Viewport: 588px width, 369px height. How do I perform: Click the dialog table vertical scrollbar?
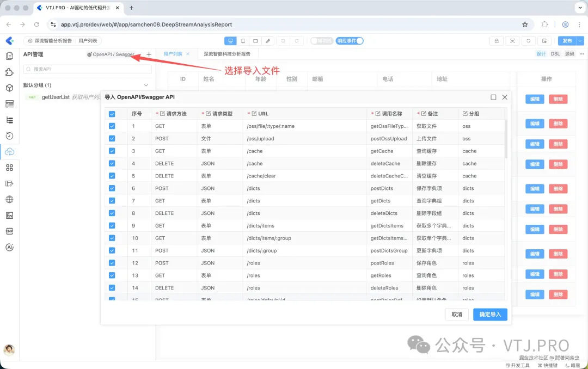[x=506, y=139]
